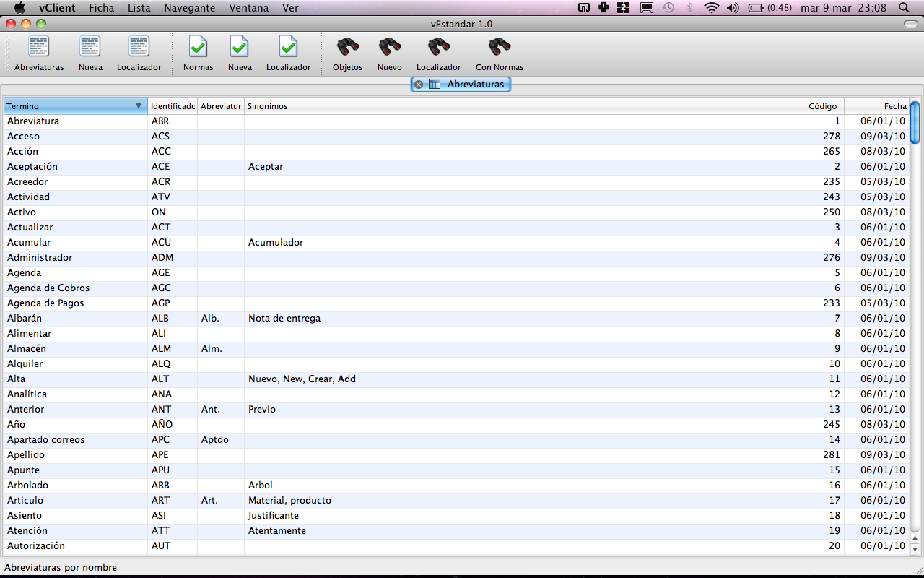
Task: Toggle sort arrow on Termino column
Action: click(139, 106)
